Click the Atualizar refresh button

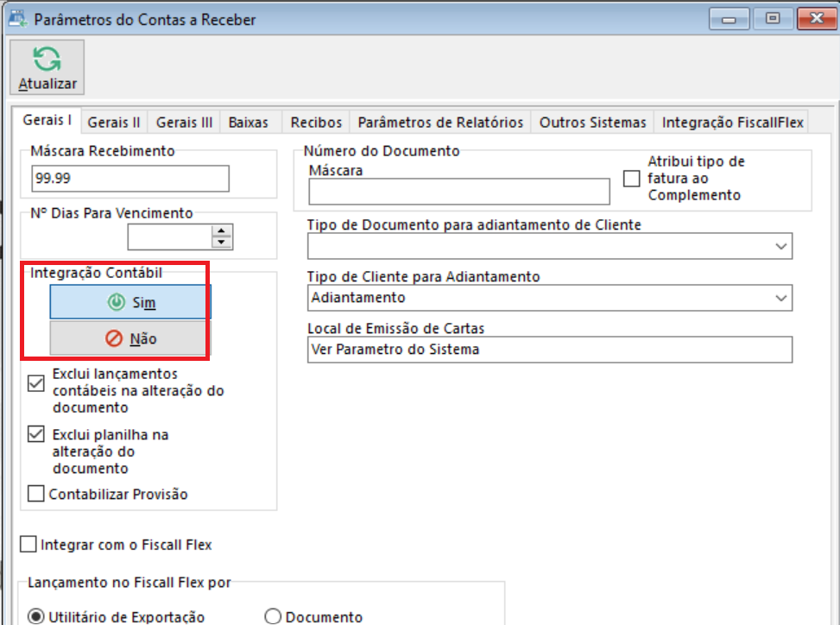pos(47,67)
